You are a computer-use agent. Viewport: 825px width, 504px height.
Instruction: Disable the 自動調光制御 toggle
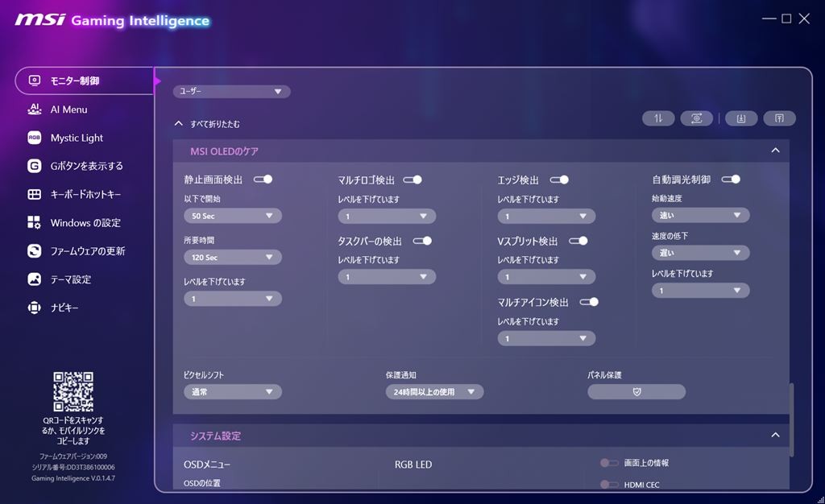point(731,180)
